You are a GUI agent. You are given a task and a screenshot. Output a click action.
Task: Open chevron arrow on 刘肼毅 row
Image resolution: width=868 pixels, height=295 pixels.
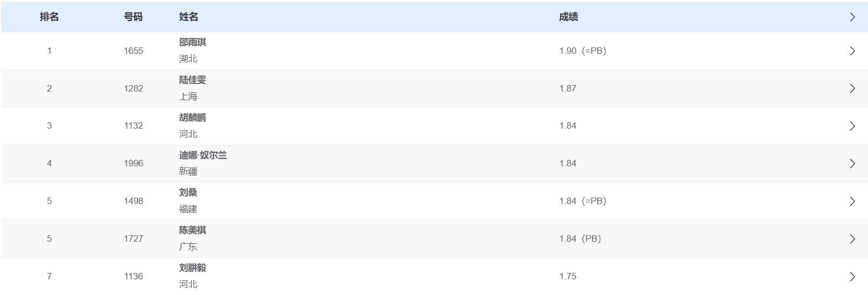click(852, 277)
